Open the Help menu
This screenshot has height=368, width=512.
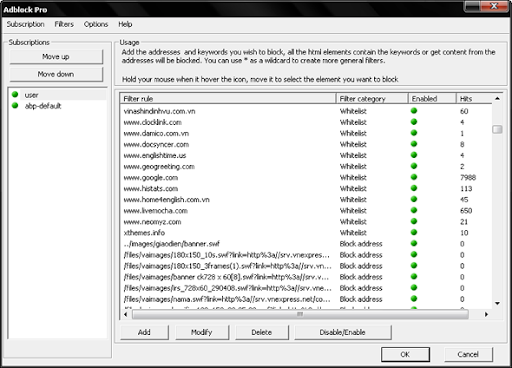(125, 24)
